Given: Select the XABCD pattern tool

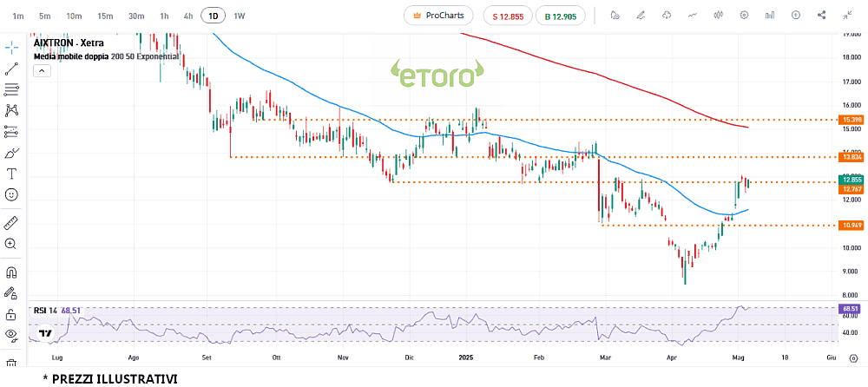Looking at the screenshot, I should tap(11, 111).
